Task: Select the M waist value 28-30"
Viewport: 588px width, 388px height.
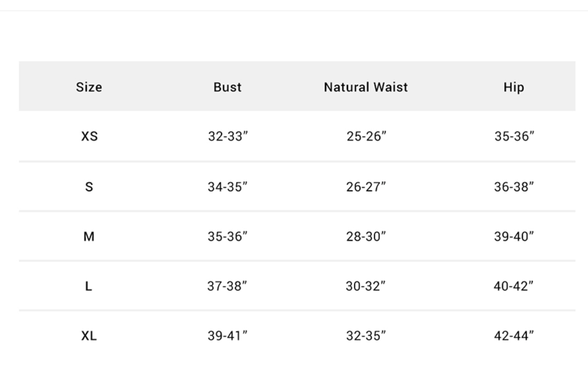Action: [x=366, y=236]
